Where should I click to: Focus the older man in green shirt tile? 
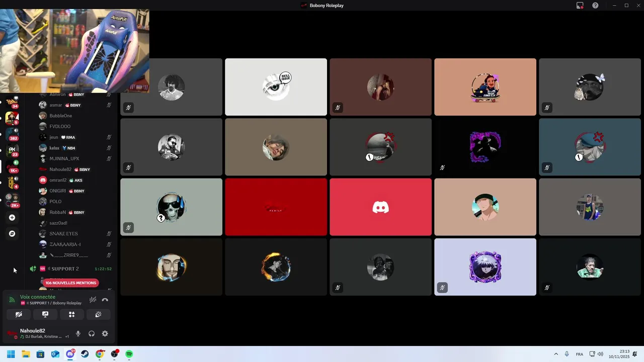pyautogui.click(x=590, y=267)
